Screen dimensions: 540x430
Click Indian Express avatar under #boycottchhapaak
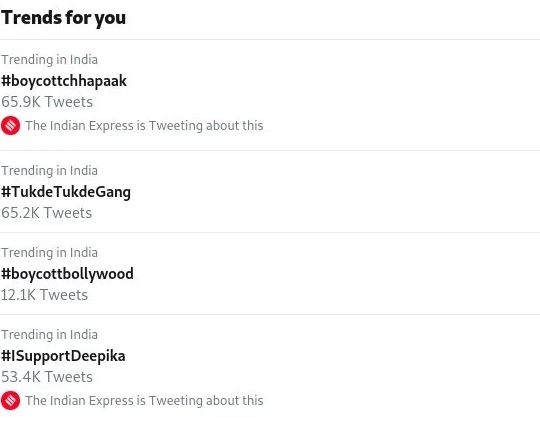(x=10, y=126)
